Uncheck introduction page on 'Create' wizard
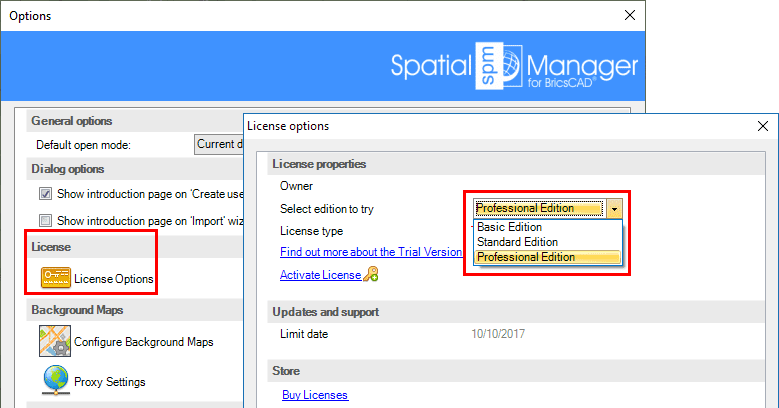This screenshot has width=779, height=408. [45, 193]
